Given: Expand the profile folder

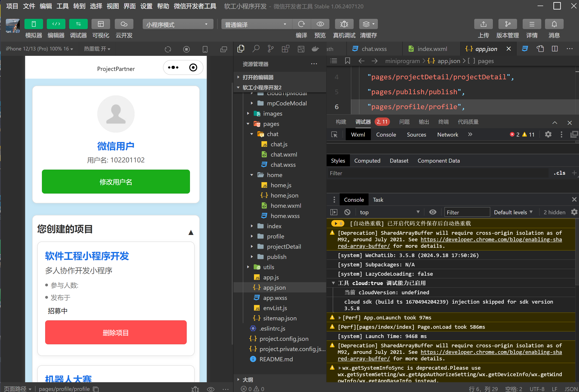Looking at the screenshot, I should click(x=275, y=236).
